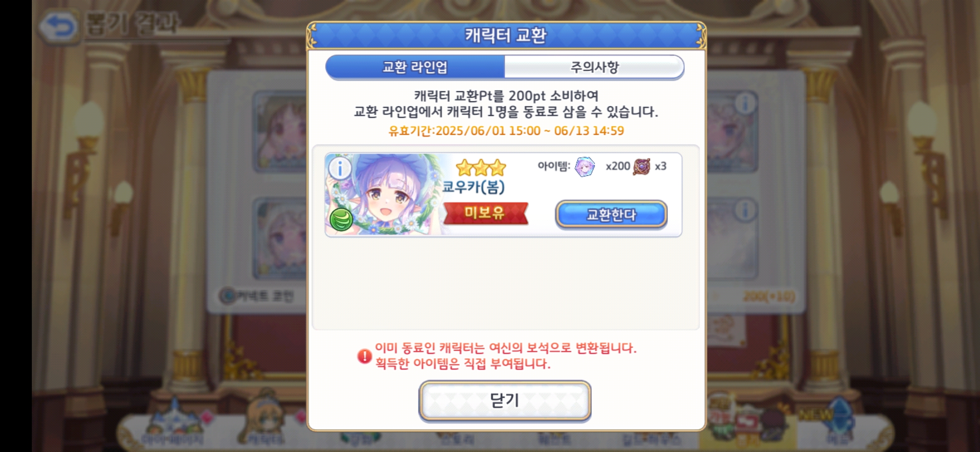Close the dialog with 닫기 button

[x=505, y=401]
